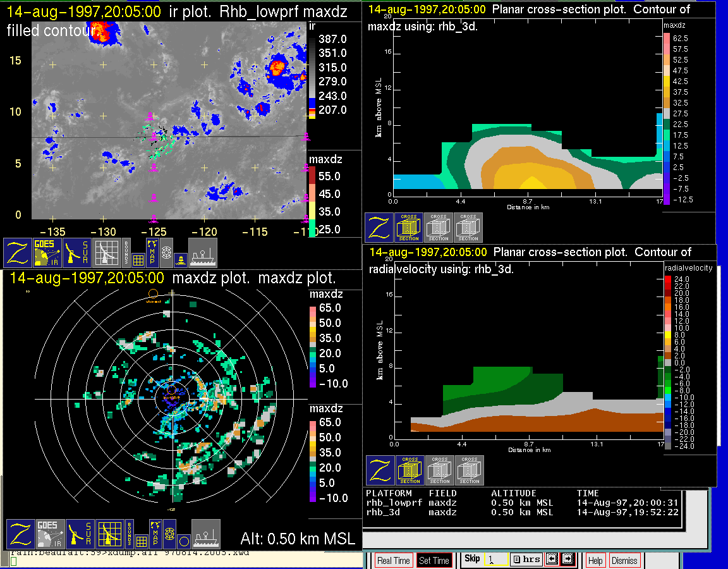Click the skip backward left arrow button

pyautogui.click(x=551, y=559)
